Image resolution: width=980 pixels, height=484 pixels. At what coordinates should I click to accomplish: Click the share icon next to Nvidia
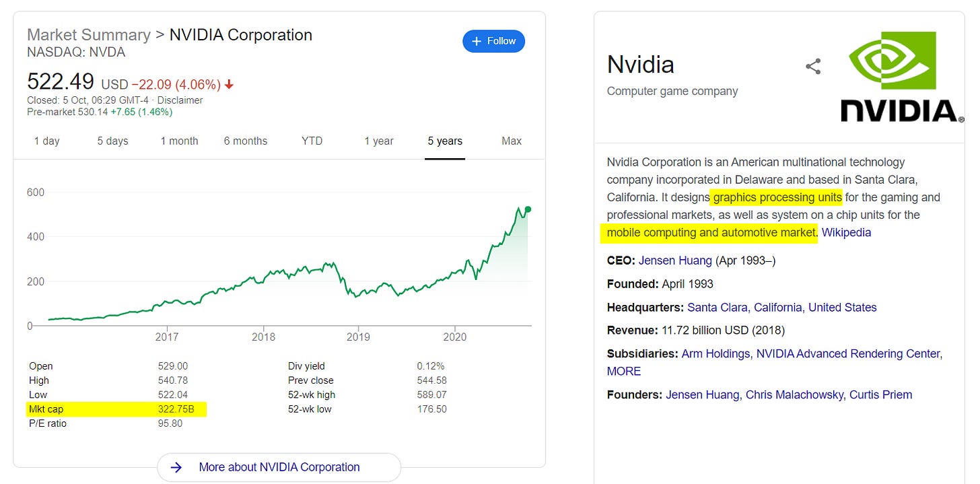click(x=813, y=66)
